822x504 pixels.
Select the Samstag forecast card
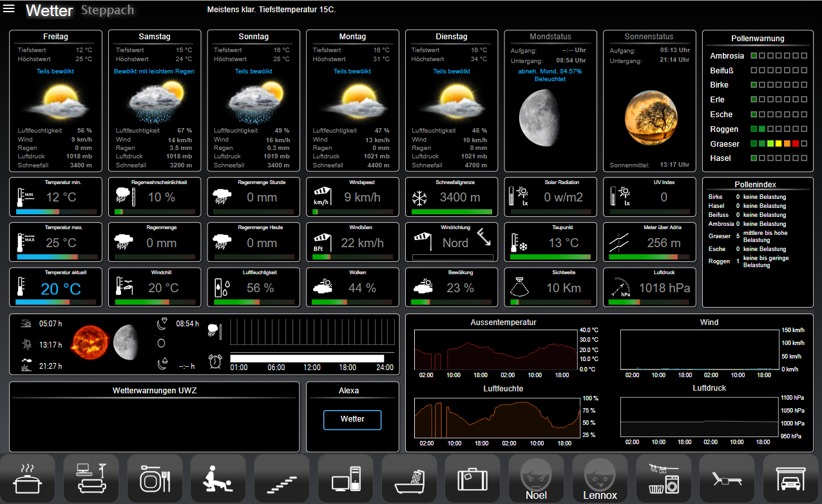click(x=154, y=101)
